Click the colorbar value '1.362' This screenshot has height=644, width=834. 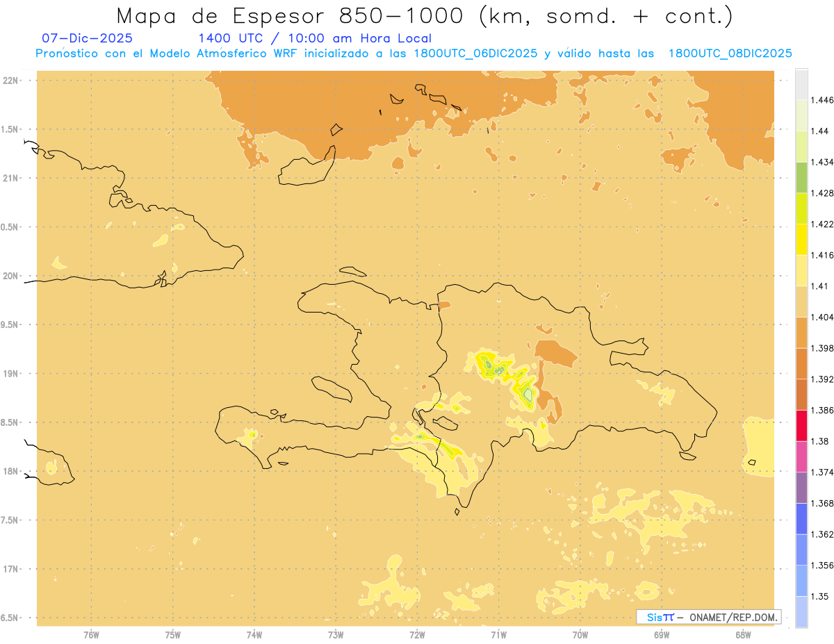point(824,534)
